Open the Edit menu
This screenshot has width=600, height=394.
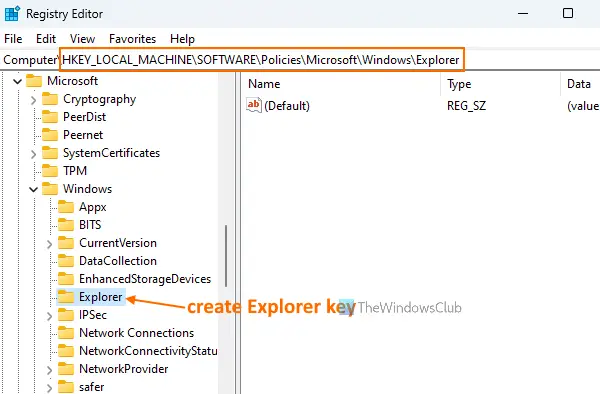tap(46, 39)
